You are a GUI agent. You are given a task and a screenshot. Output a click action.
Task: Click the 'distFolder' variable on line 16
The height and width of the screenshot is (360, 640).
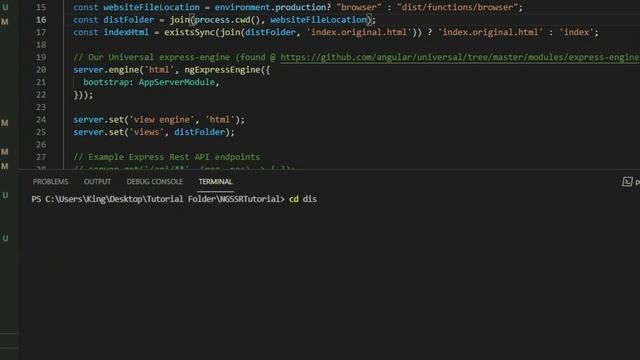tap(129, 20)
